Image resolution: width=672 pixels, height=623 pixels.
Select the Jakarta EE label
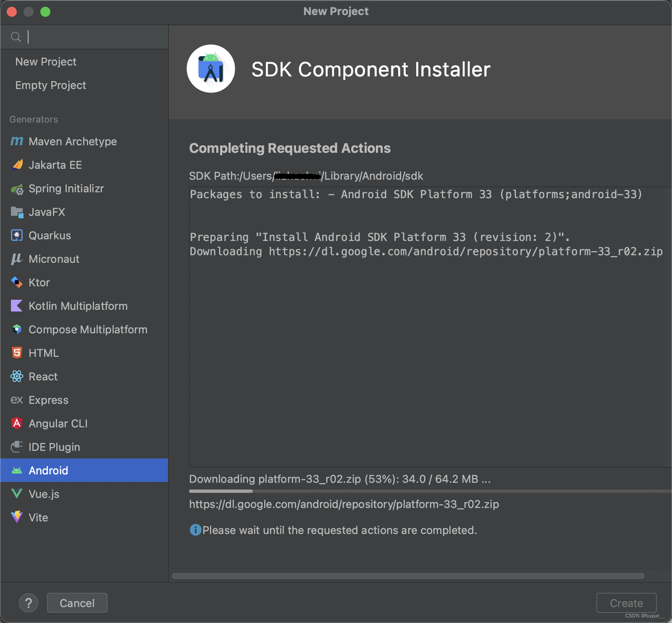coord(55,165)
